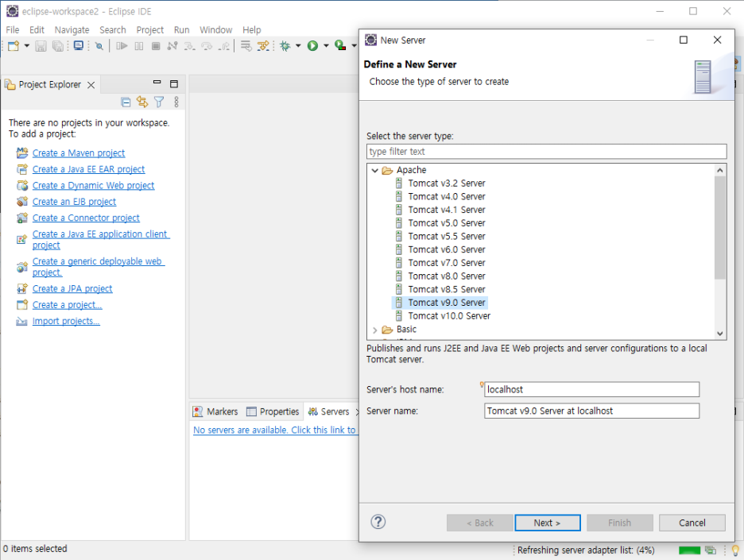The width and height of the screenshot is (744, 560).
Task: Click the Disconnect debug icon
Action: [x=172, y=46]
